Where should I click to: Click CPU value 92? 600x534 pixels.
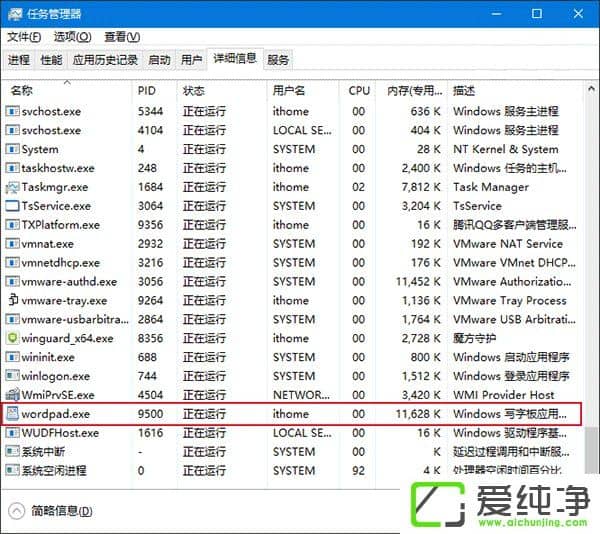point(358,471)
